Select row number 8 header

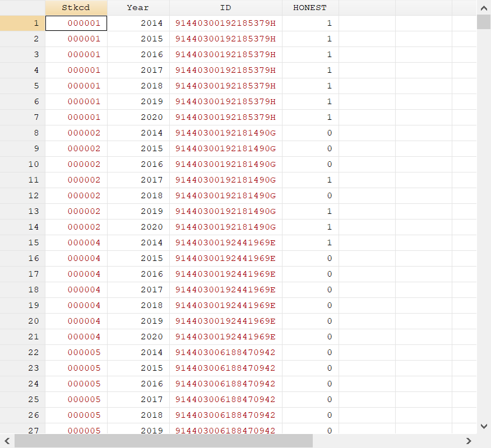(x=22, y=133)
